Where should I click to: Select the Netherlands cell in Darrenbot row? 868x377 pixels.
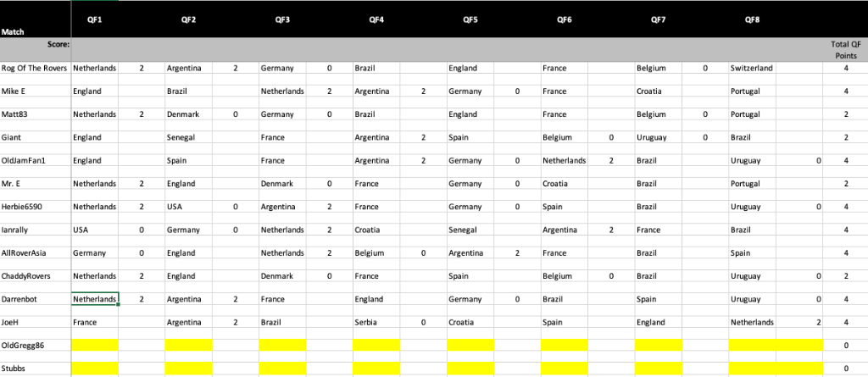tap(95, 299)
